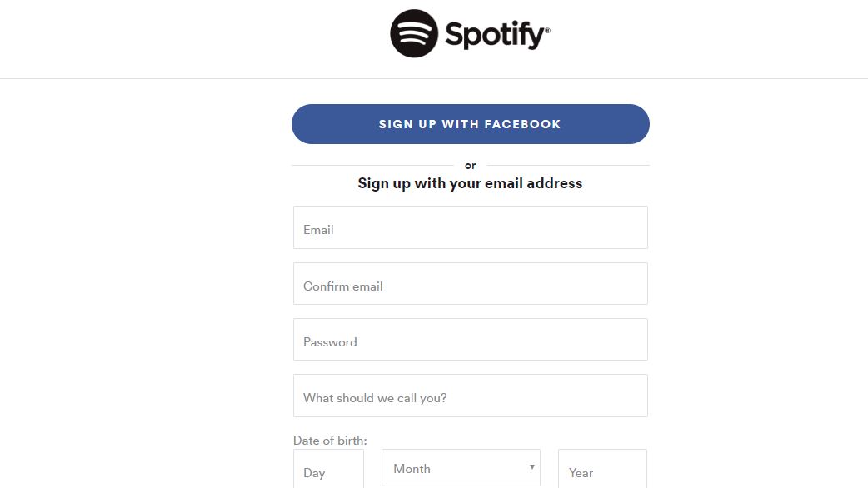Viewport: 868px width, 488px height.
Task: Click the 'Month' placeholder text in combo box
Action: point(412,469)
